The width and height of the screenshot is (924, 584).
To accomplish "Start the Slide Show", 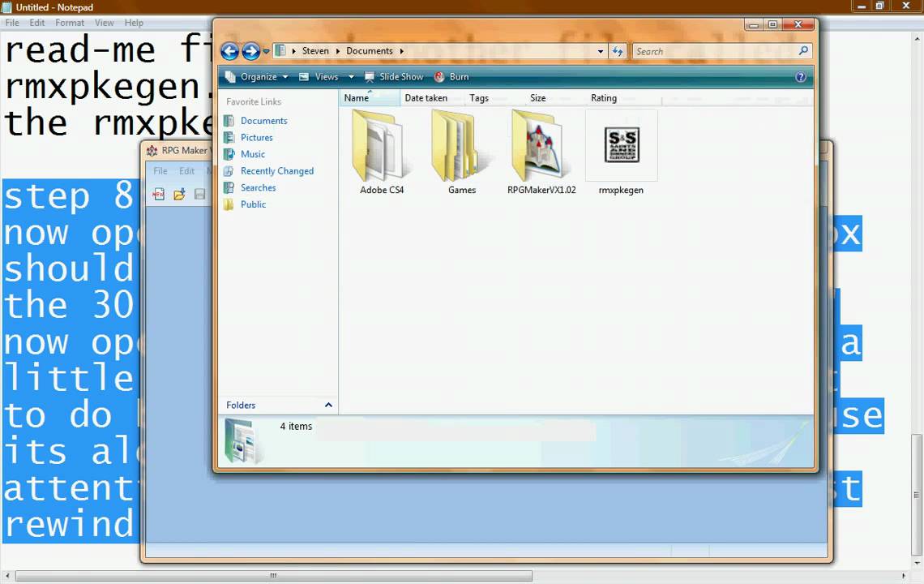I will 394,77.
